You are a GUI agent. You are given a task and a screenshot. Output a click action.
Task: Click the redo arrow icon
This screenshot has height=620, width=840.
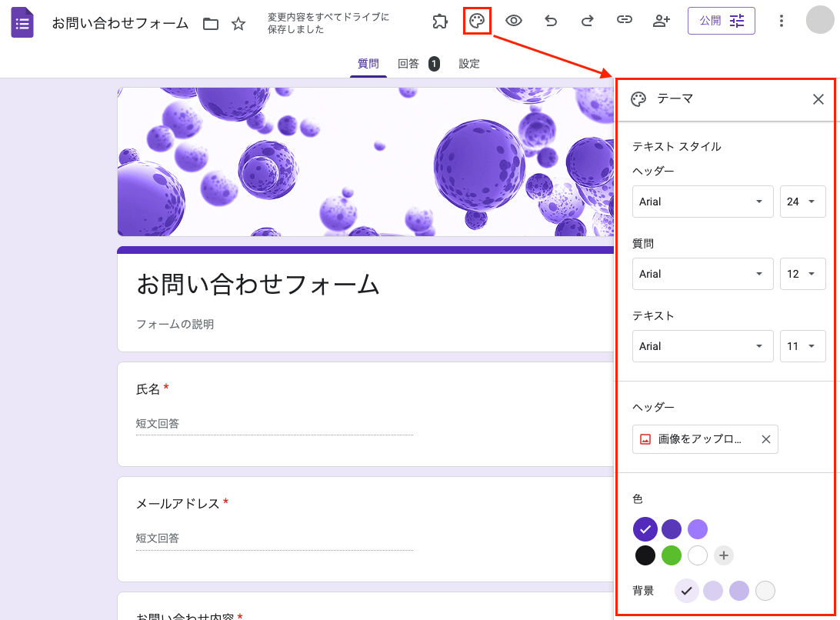[x=588, y=22]
